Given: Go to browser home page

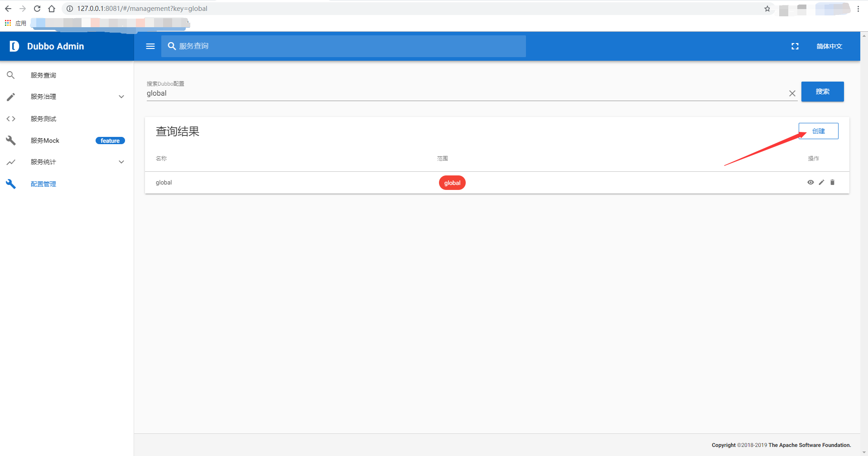Looking at the screenshot, I should click(52, 9).
